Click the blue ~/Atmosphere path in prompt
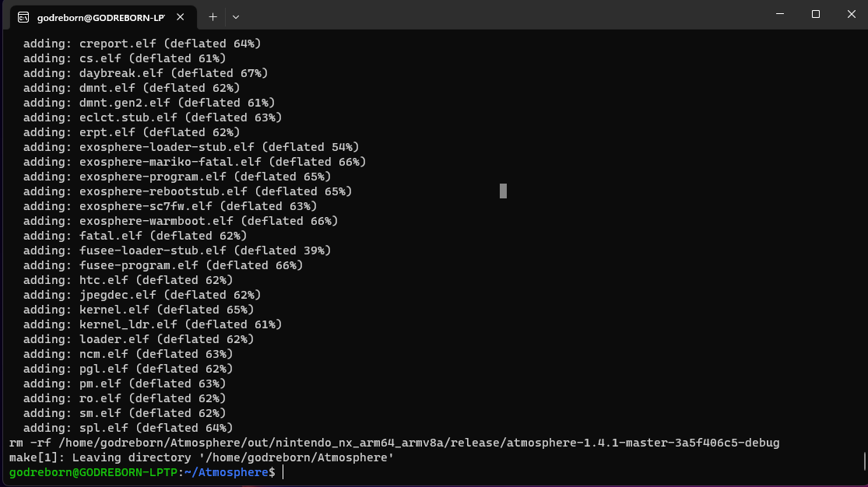 pos(227,473)
